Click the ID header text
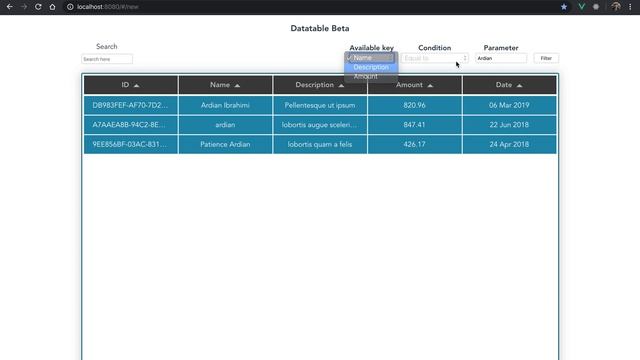The width and height of the screenshot is (640, 360). (x=125, y=85)
